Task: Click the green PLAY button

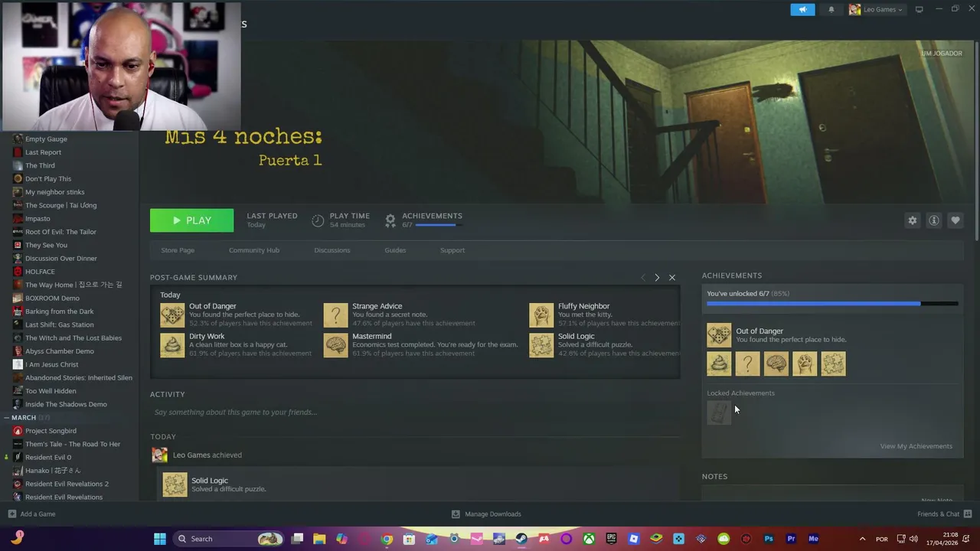Action: click(191, 220)
